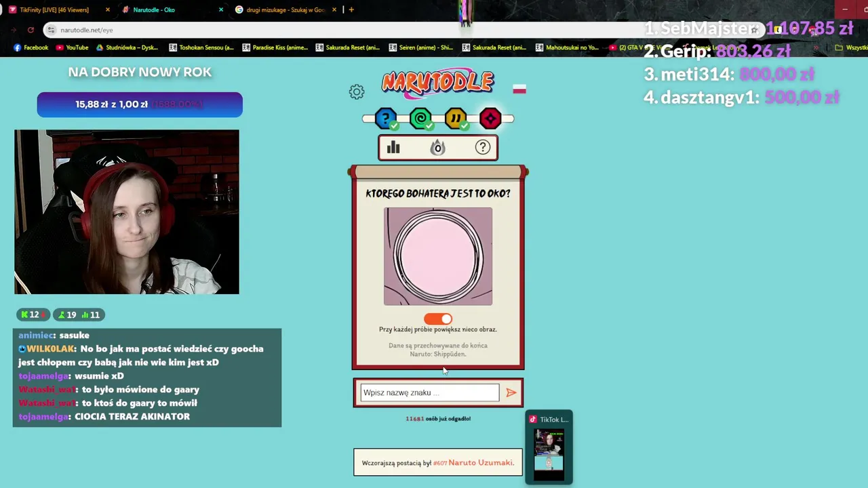The height and width of the screenshot is (488, 868).
Task: Click chat message "to było mówione do gaary"
Action: pos(140,389)
